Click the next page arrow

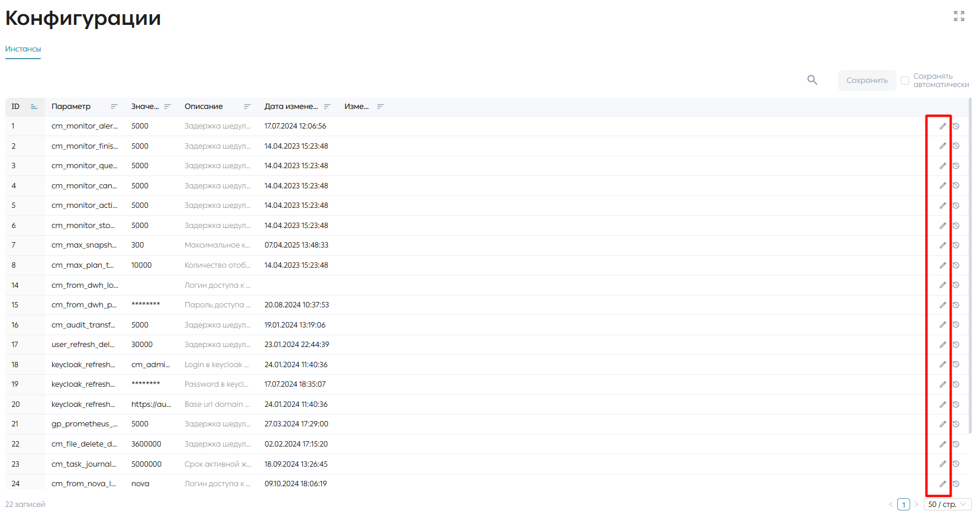pos(916,505)
